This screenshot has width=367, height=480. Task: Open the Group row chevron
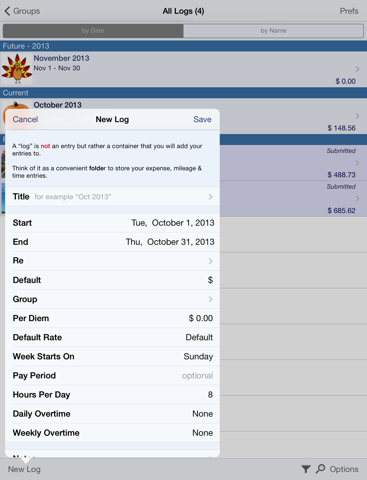210,299
